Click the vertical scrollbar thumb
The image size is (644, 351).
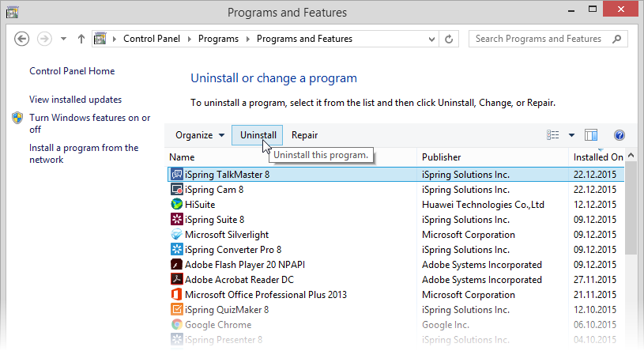click(631, 208)
